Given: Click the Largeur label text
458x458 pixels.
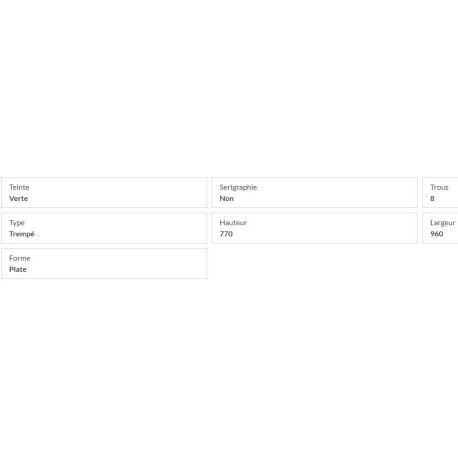Looking at the screenshot, I should (x=443, y=223).
